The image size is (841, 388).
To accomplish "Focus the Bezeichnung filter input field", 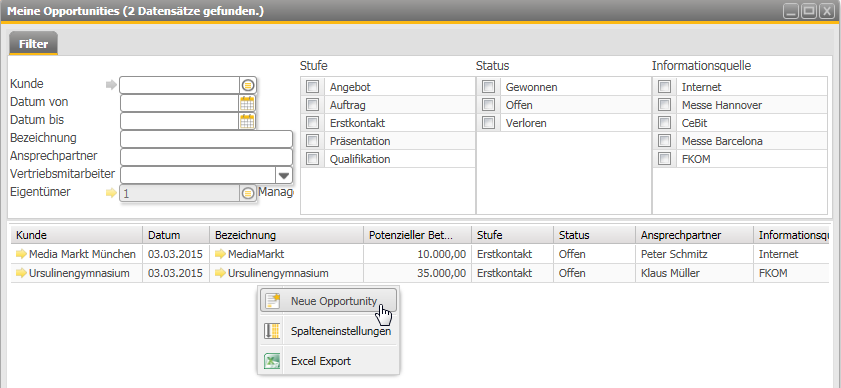I will [206, 139].
